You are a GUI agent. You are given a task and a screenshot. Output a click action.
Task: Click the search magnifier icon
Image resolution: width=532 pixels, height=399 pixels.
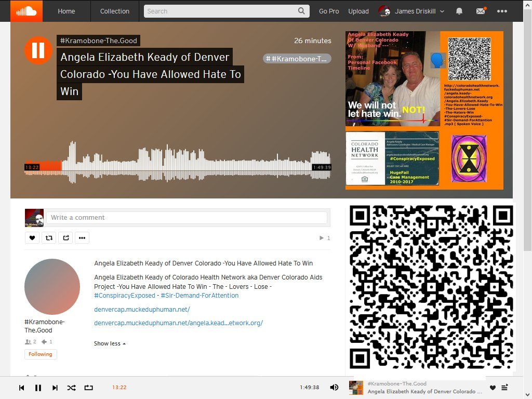302,11
